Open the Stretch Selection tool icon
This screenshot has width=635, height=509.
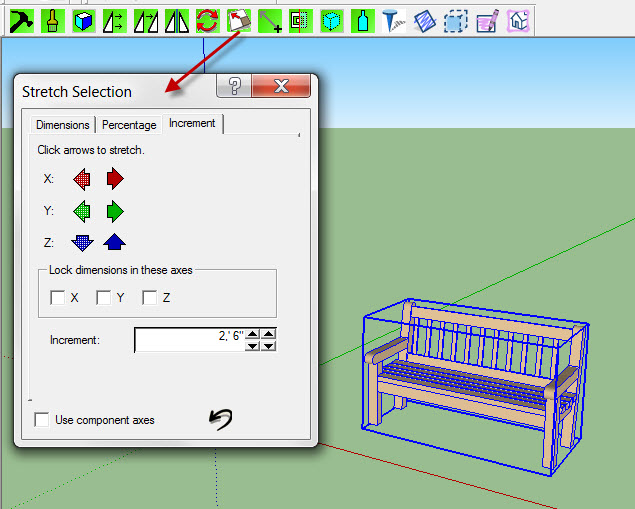239,21
